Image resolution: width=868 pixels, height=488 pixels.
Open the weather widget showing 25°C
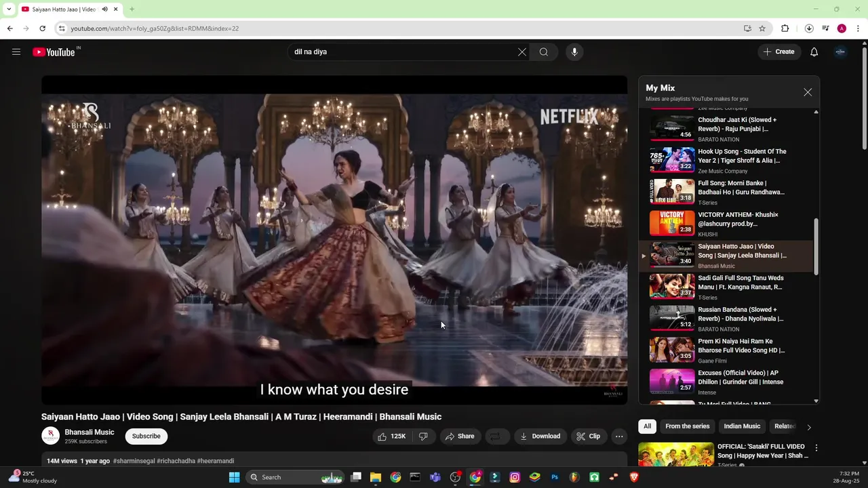(33, 477)
